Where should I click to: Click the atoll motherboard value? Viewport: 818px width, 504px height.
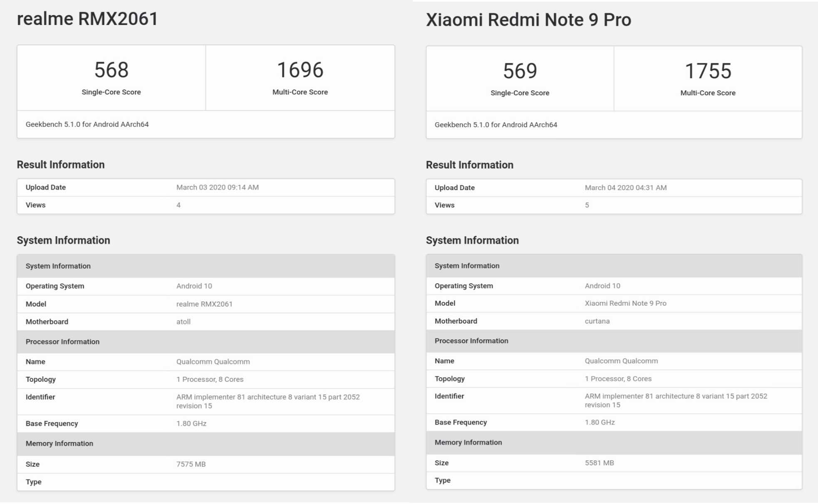(x=183, y=322)
